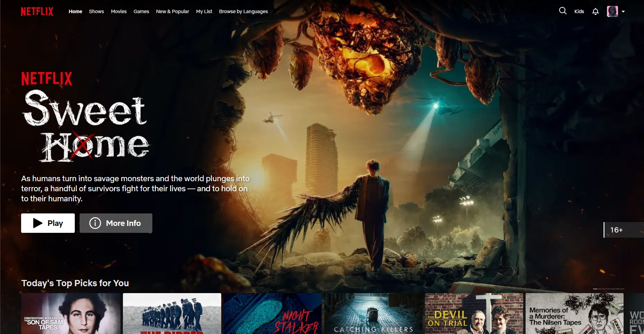Open the Shows menu item
Image resolution: width=644 pixels, height=334 pixels.
[97, 11]
